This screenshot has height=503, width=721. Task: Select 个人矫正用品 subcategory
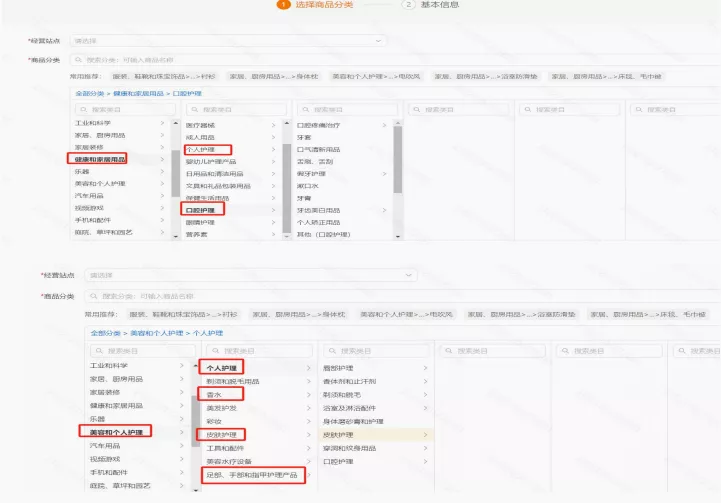tap(319, 223)
